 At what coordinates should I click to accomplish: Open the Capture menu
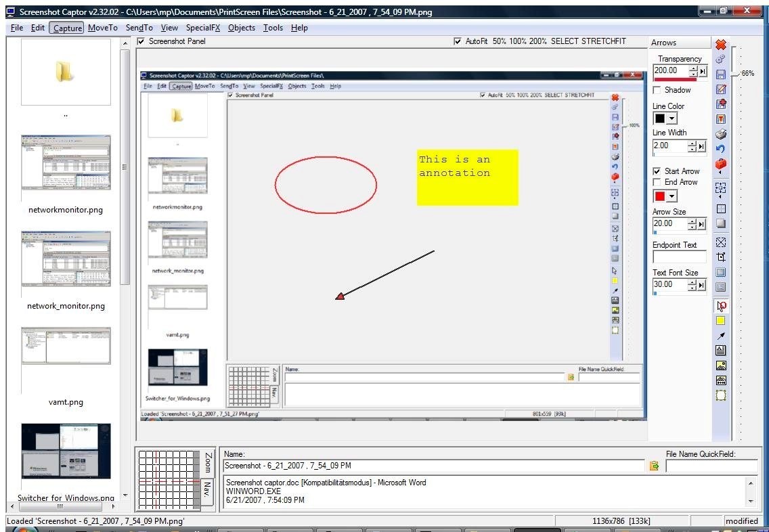coord(67,28)
